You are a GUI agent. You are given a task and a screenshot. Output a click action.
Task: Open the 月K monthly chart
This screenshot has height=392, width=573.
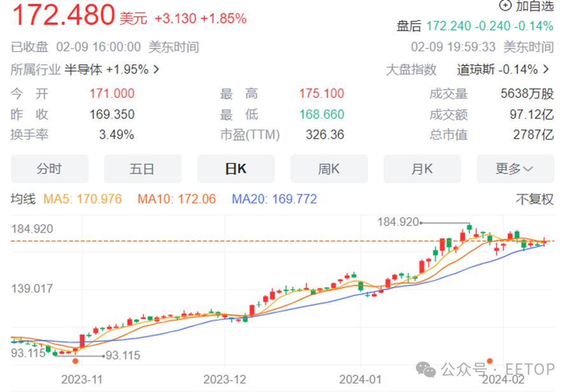pos(421,169)
